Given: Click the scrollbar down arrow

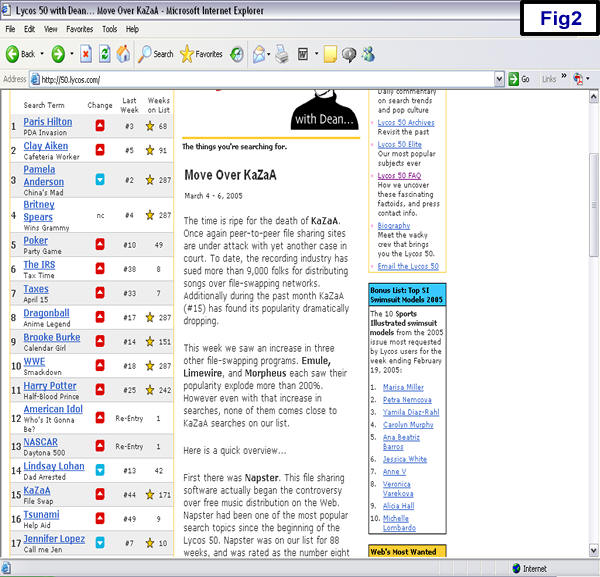Looking at the screenshot, I should (x=593, y=550).
